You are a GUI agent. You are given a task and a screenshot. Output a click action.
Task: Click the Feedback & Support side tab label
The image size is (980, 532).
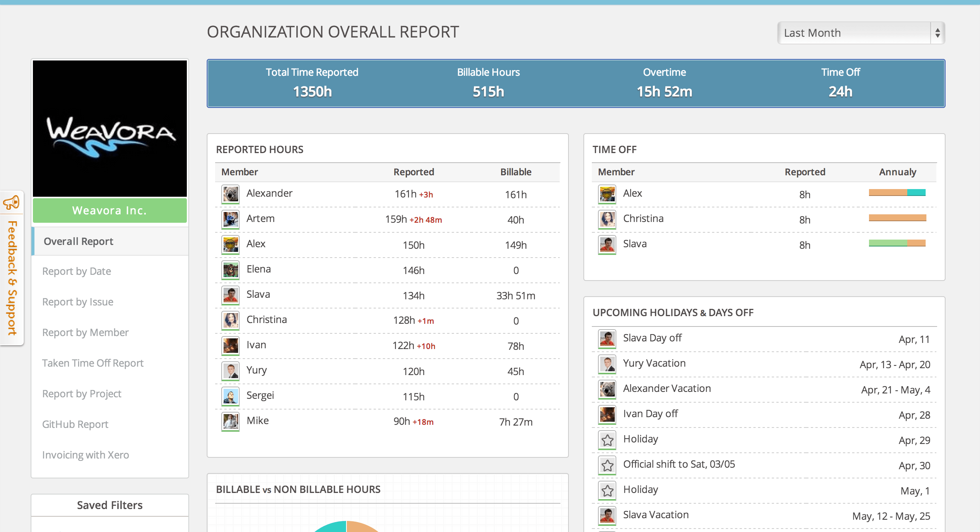click(x=12, y=278)
